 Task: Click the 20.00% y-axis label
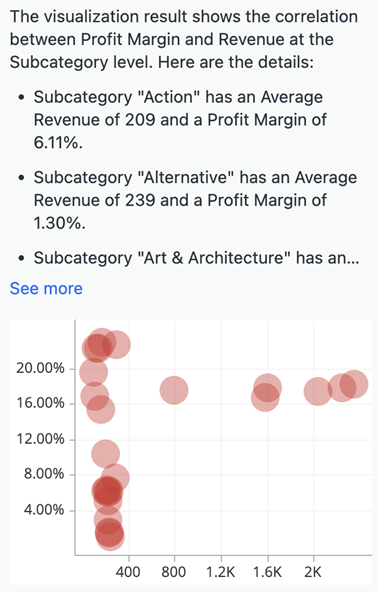[40, 368]
